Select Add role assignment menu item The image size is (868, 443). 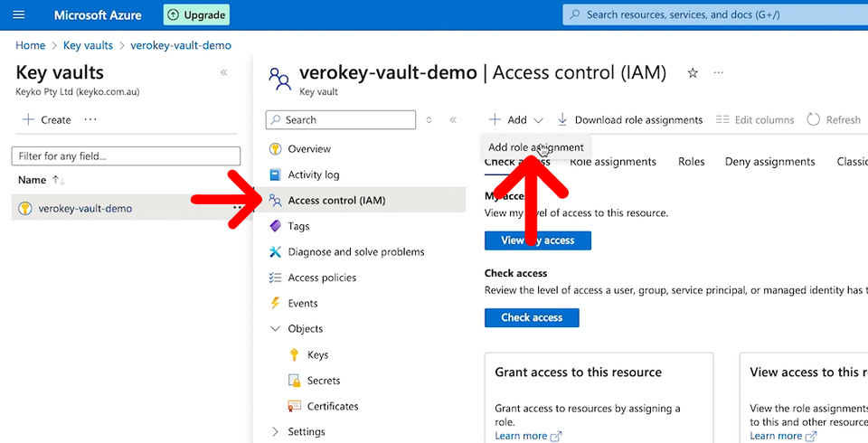tap(535, 147)
